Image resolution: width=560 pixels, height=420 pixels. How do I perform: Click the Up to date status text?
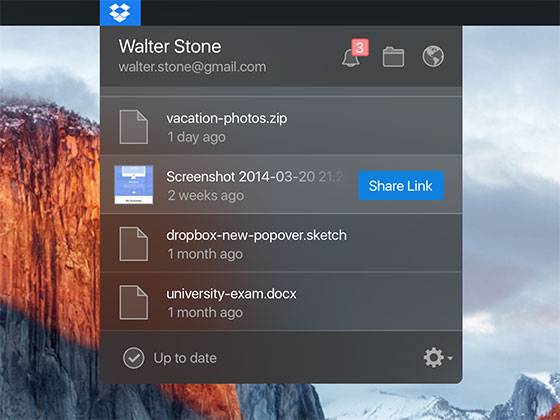pos(185,358)
